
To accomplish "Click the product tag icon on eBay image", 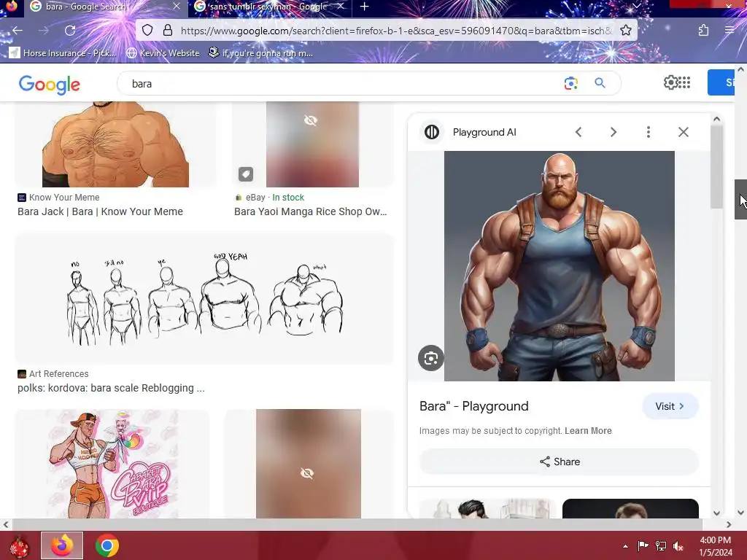I will [246, 174].
